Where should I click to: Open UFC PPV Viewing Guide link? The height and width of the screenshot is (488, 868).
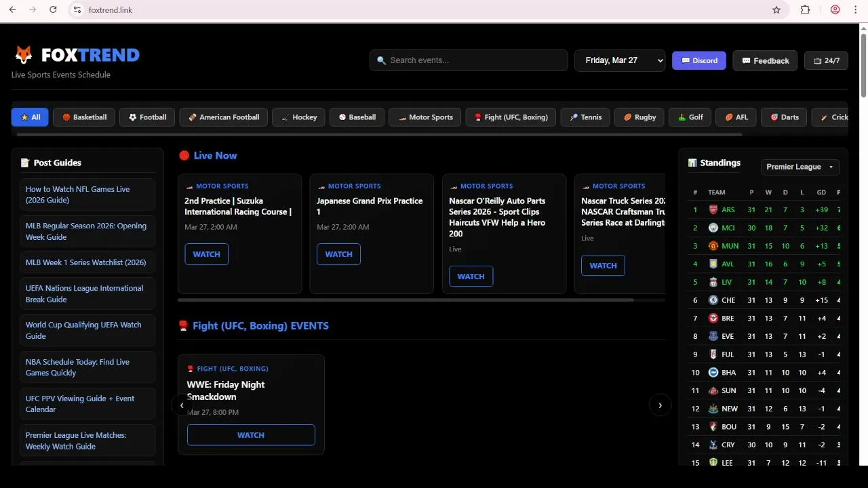87,404
